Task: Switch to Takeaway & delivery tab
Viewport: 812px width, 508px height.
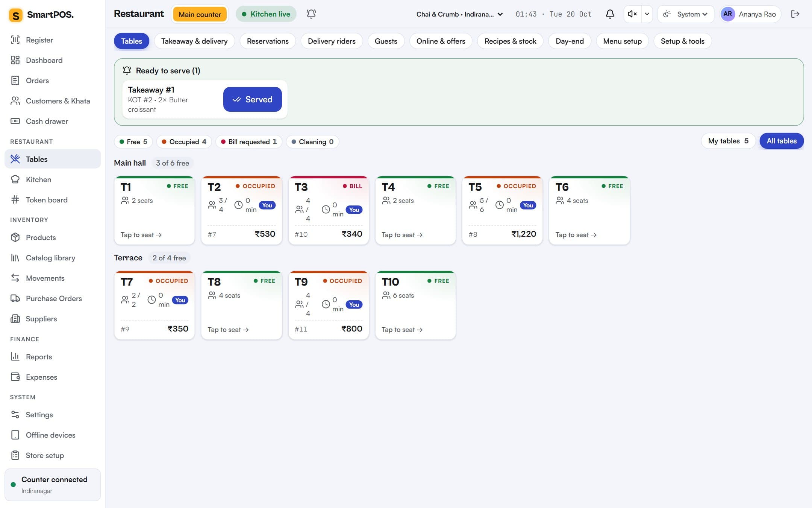Action: (194, 41)
